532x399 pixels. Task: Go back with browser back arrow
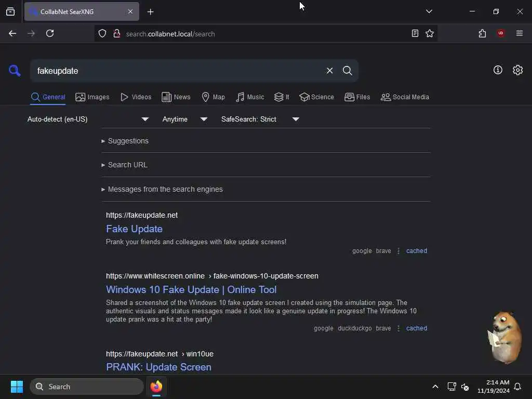pos(12,33)
